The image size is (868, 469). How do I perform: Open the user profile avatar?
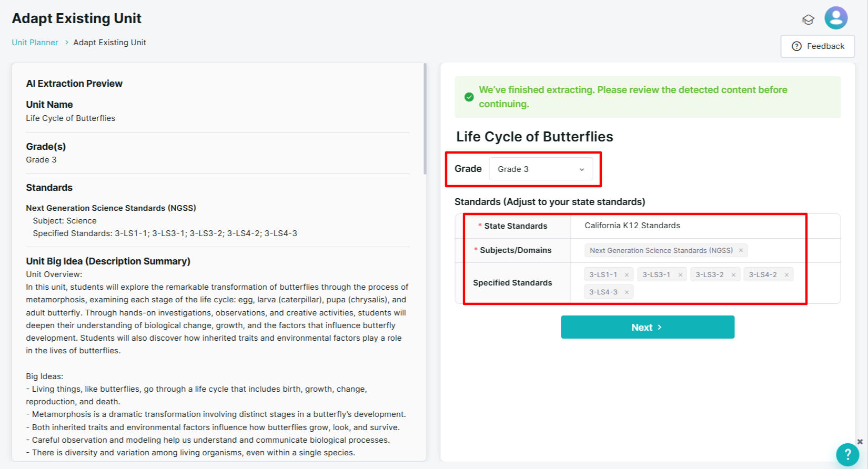click(x=836, y=18)
